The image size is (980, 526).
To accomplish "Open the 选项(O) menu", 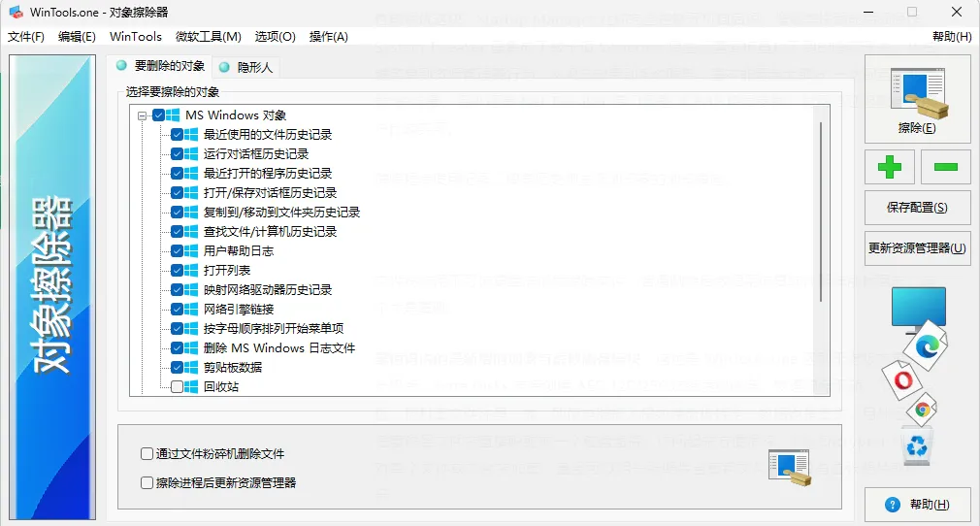I will (x=275, y=37).
